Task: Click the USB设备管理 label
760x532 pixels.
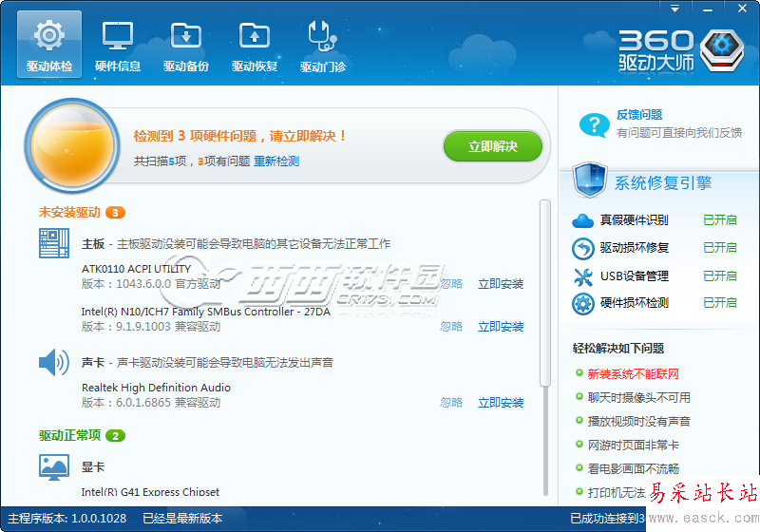Action: pyautogui.click(x=634, y=276)
